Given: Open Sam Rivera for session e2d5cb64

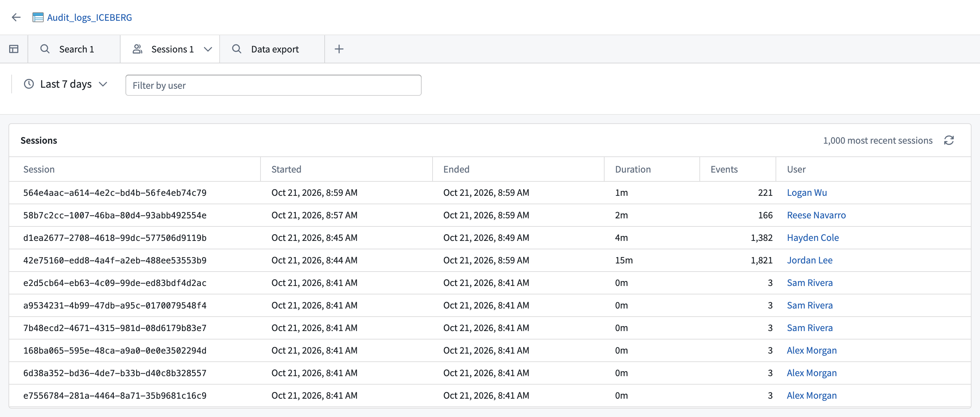Looking at the screenshot, I should pyautogui.click(x=810, y=283).
